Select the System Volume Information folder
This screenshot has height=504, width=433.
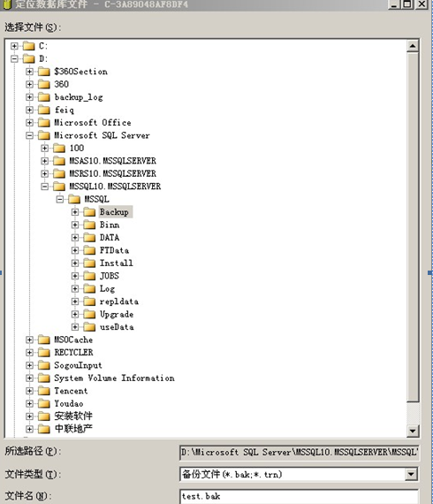(x=114, y=378)
